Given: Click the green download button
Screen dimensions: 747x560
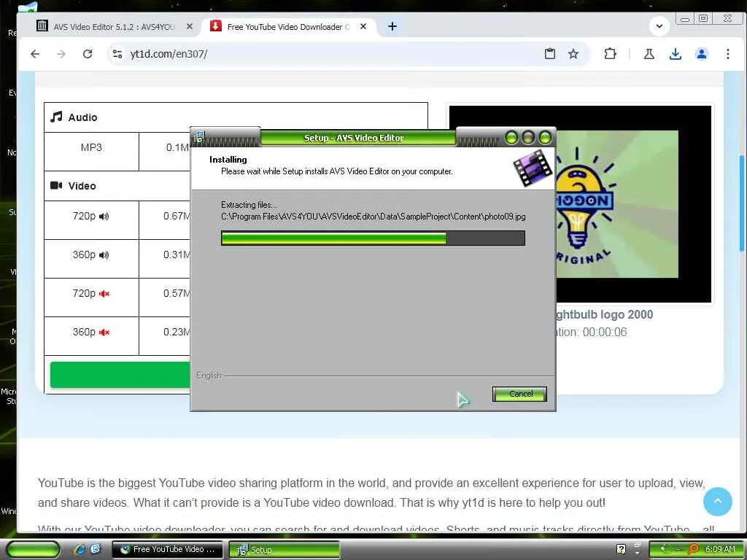Looking at the screenshot, I should click(x=120, y=375).
